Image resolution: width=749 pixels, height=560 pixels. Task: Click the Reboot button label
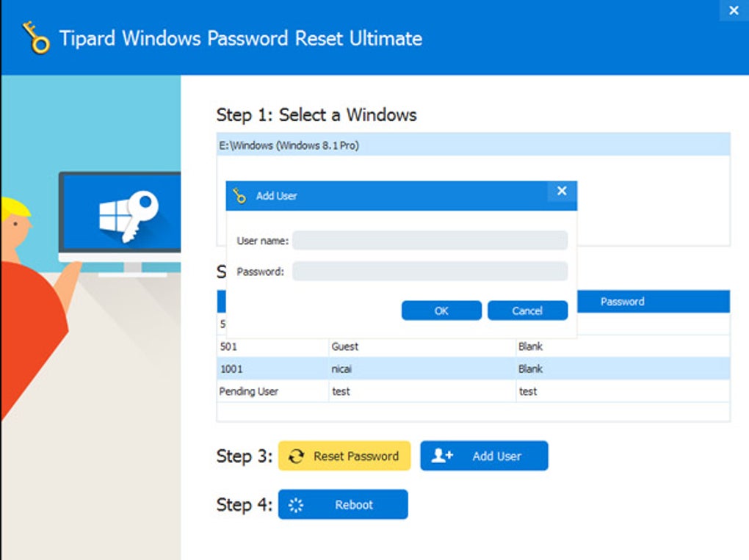[353, 505]
